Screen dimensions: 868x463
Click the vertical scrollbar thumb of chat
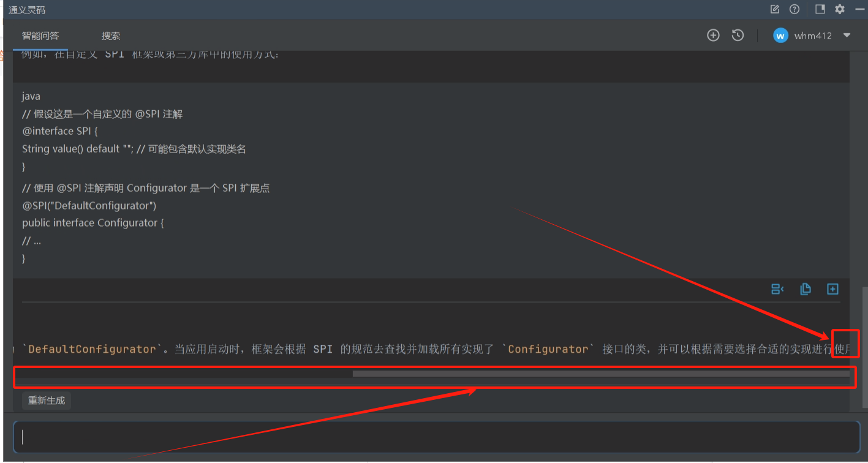pos(864,347)
